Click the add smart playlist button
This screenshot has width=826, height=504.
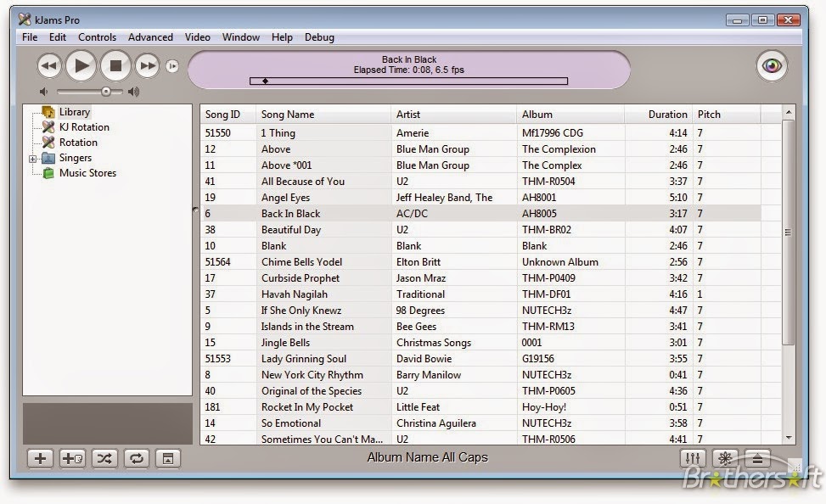point(72,458)
